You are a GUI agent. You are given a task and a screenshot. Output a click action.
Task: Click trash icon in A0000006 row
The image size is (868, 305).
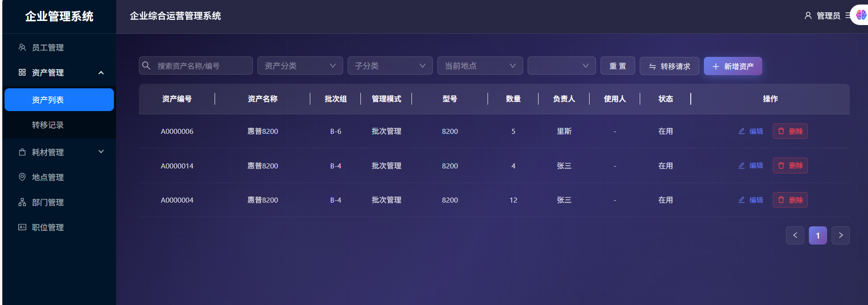click(781, 131)
